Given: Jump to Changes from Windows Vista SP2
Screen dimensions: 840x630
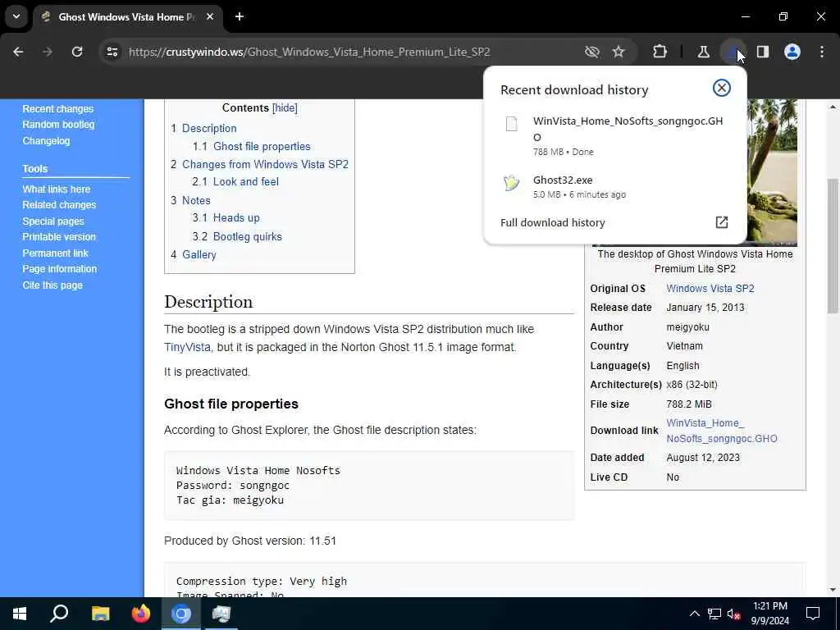Looking at the screenshot, I should click(265, 164).
